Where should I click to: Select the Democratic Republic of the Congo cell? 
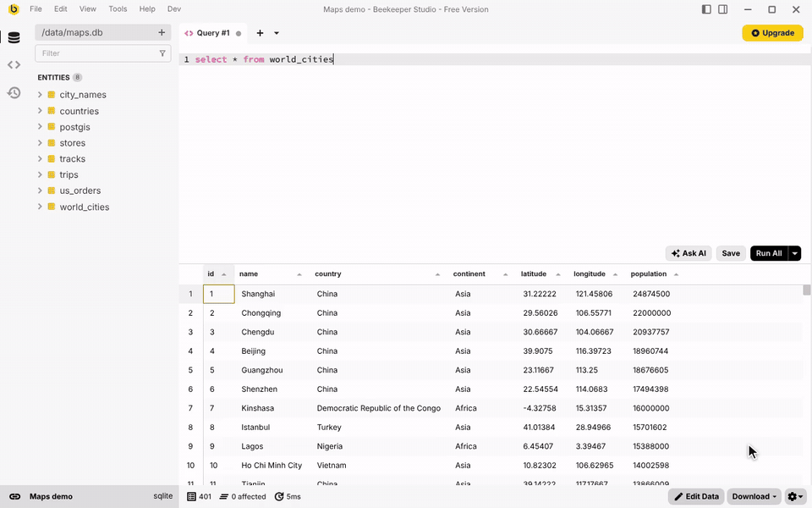coord(380,408)
